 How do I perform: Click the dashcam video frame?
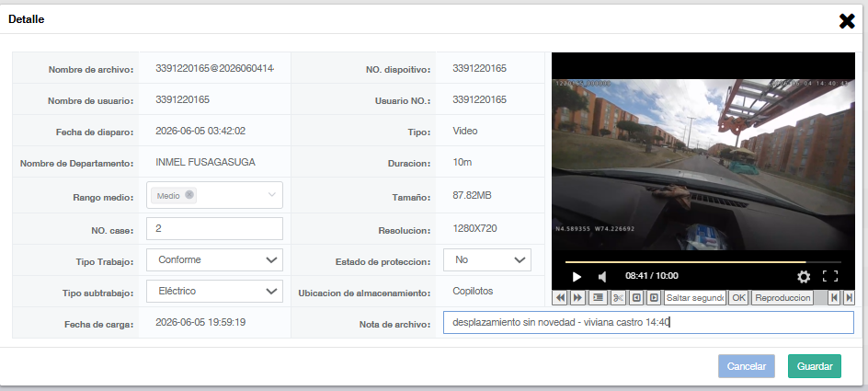703,165
